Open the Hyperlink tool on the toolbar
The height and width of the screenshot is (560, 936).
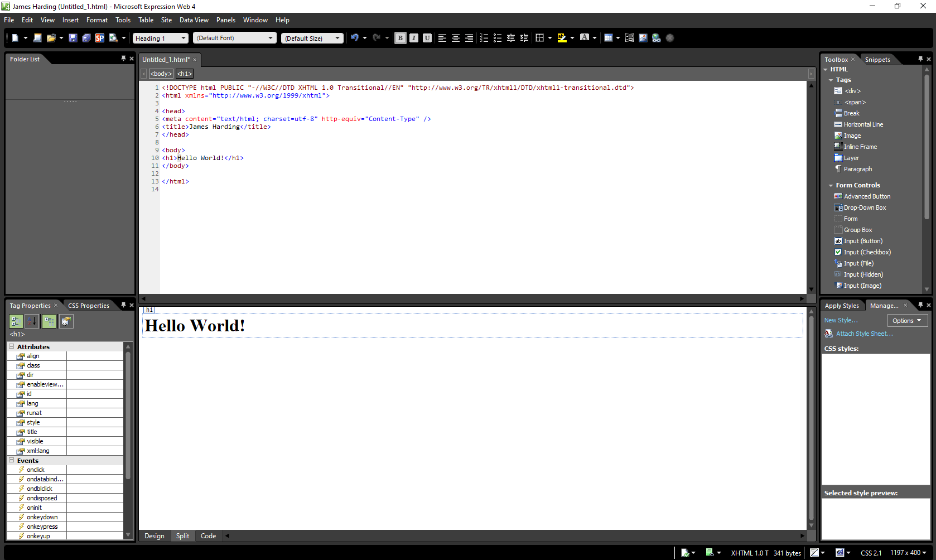657,37
